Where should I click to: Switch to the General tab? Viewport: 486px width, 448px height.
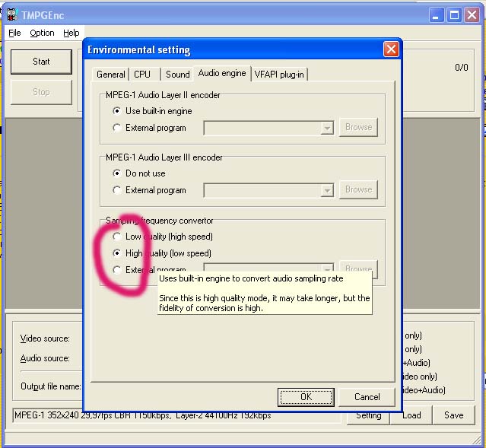(x=110, y=75)
